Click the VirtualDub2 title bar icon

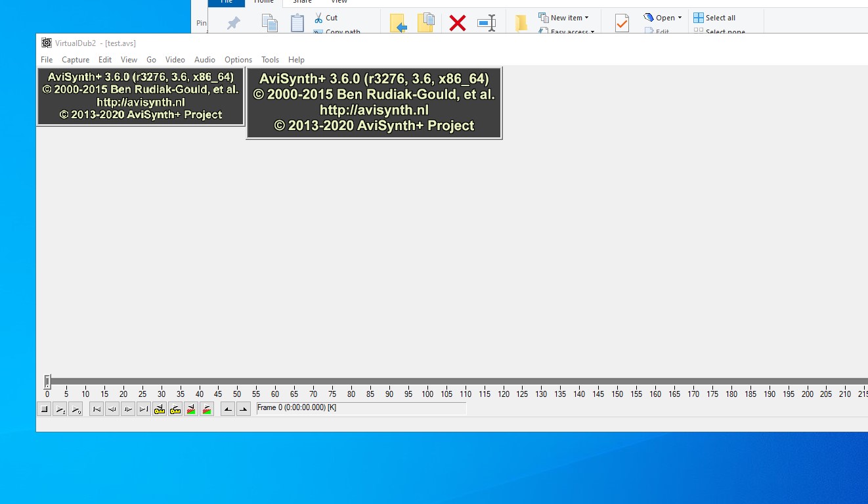47,43
